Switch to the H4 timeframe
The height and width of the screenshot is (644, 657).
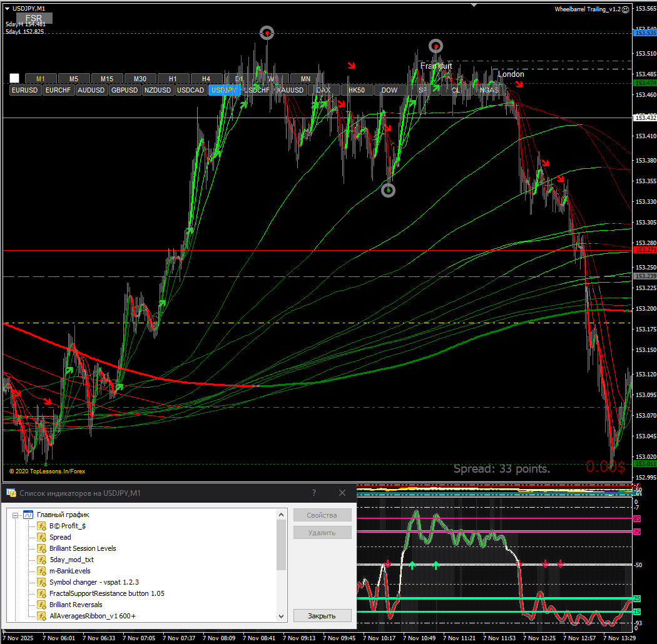[x=206, y=79]
